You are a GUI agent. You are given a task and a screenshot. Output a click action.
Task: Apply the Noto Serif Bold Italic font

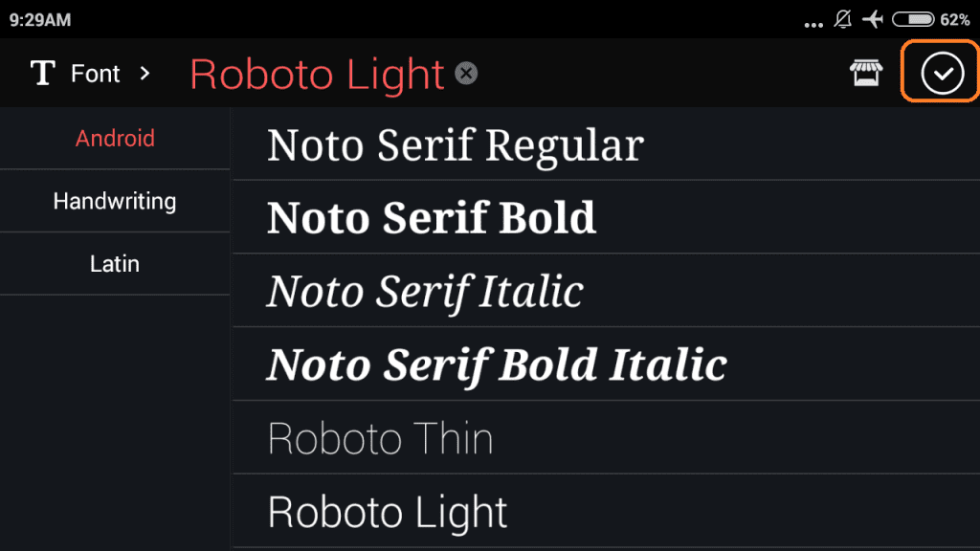click(x=497, y=364)
